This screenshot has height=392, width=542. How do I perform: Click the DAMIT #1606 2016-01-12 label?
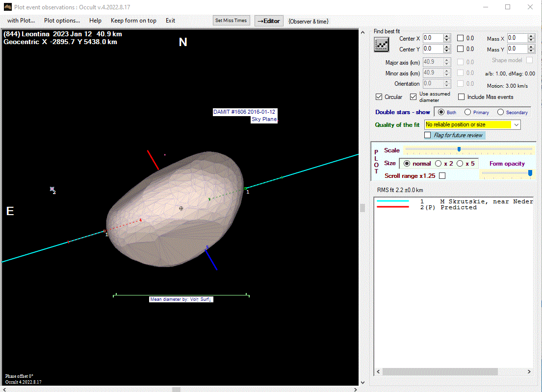pos(244,112)
